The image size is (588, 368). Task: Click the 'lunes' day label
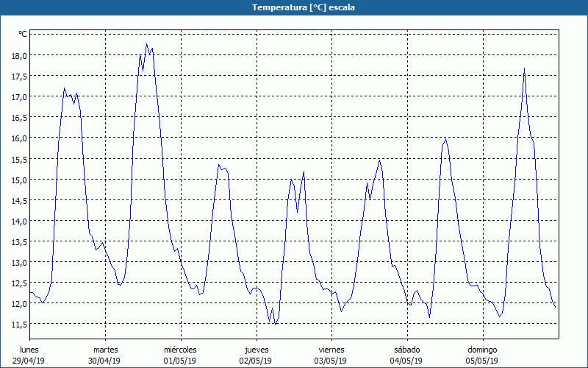pyautogui.click(x=29, y=350)
